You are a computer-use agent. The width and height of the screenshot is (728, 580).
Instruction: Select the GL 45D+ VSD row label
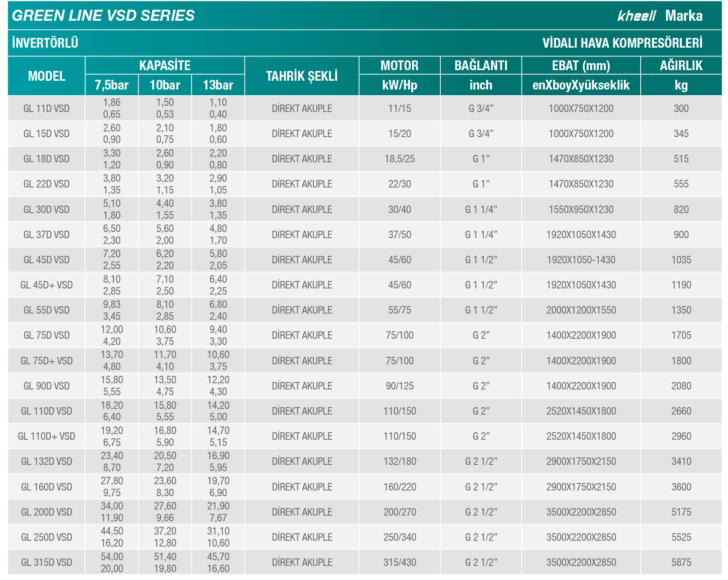(46, 285)
